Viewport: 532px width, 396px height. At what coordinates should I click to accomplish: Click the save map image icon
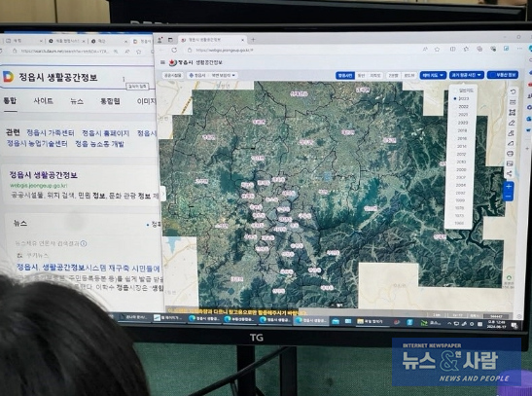[x=510, y=163]
